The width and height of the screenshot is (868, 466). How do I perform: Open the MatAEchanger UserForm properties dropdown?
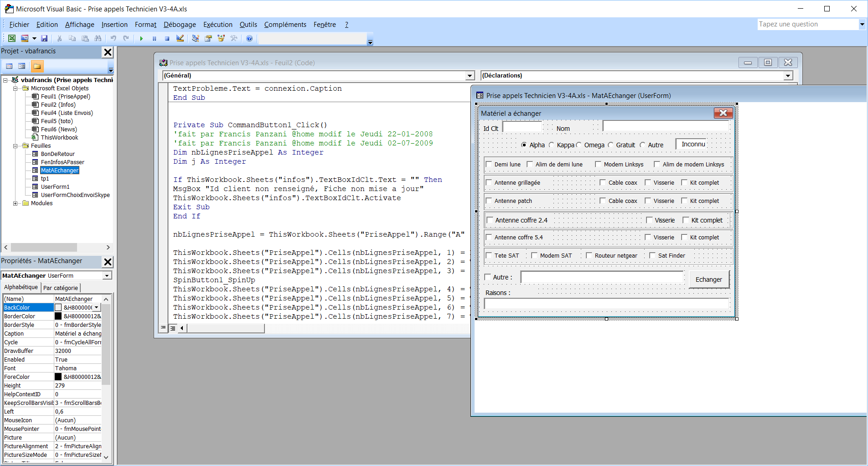(107, 276)
